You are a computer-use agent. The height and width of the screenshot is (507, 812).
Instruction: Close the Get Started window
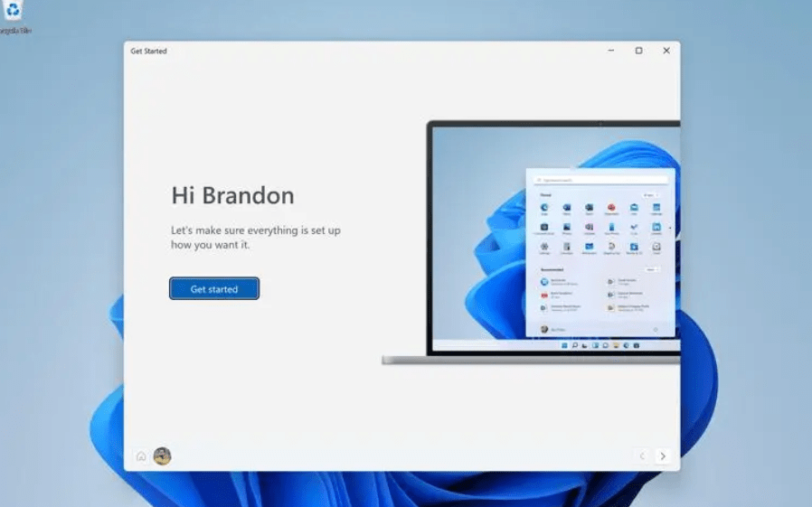pos(666,51)
